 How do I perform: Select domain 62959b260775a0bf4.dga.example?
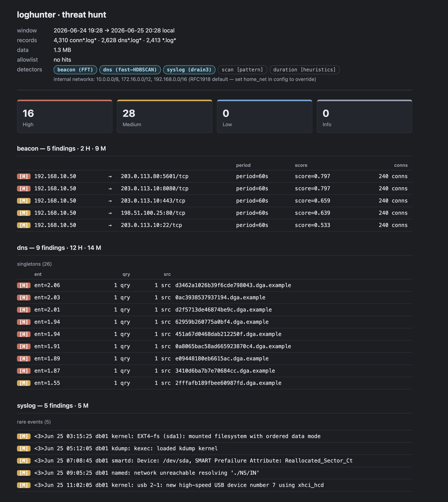tap(222, 322)
